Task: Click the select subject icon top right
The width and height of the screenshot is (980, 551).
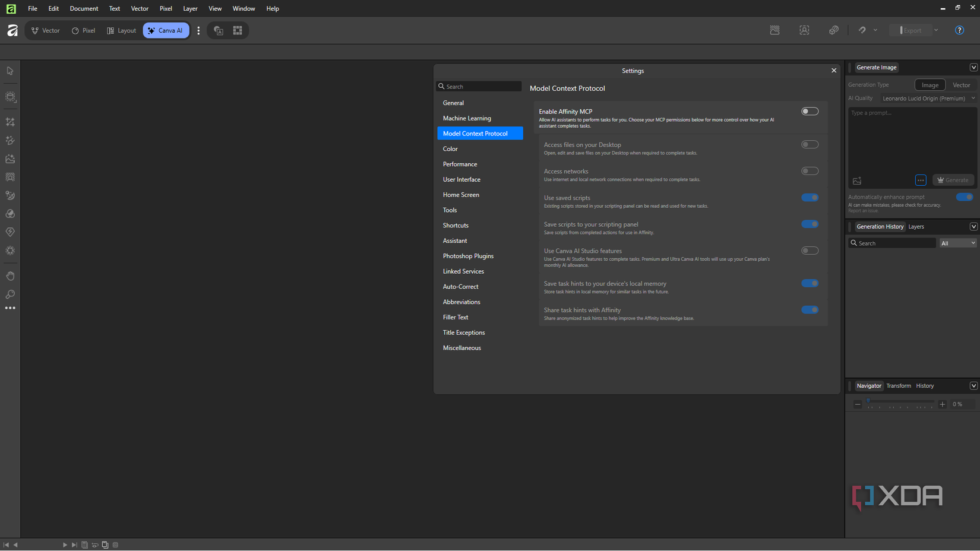Action: (804, 30)
